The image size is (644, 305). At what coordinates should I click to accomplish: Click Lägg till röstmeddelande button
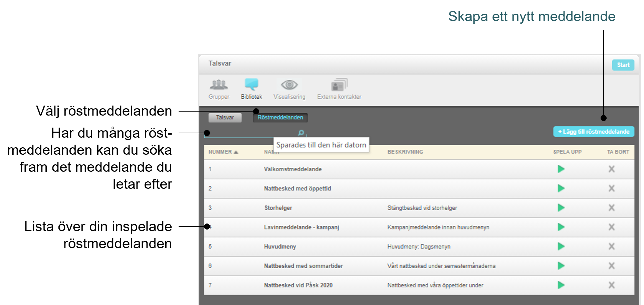click(594, 132)
